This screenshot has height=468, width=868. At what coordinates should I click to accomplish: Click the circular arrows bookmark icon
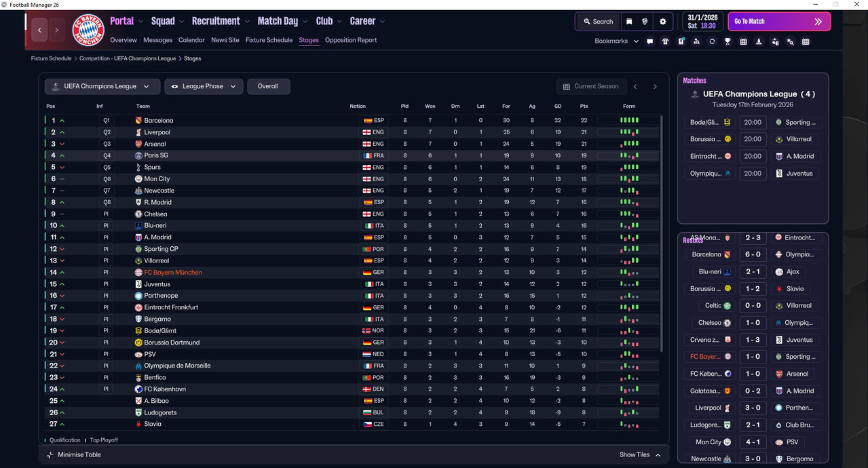tap(712, 41)
